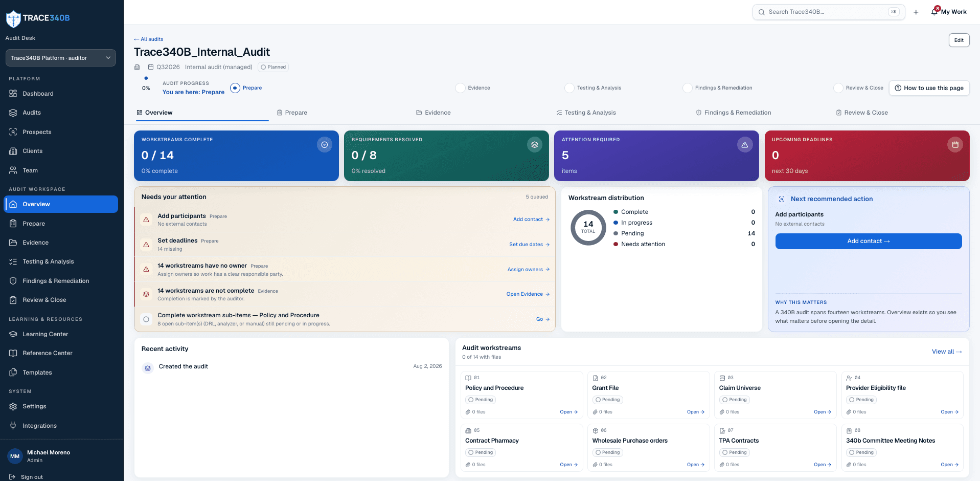This screenshot has height=481, width=980.
Task: Open Audits from sidebar
Action: (61, 113)
